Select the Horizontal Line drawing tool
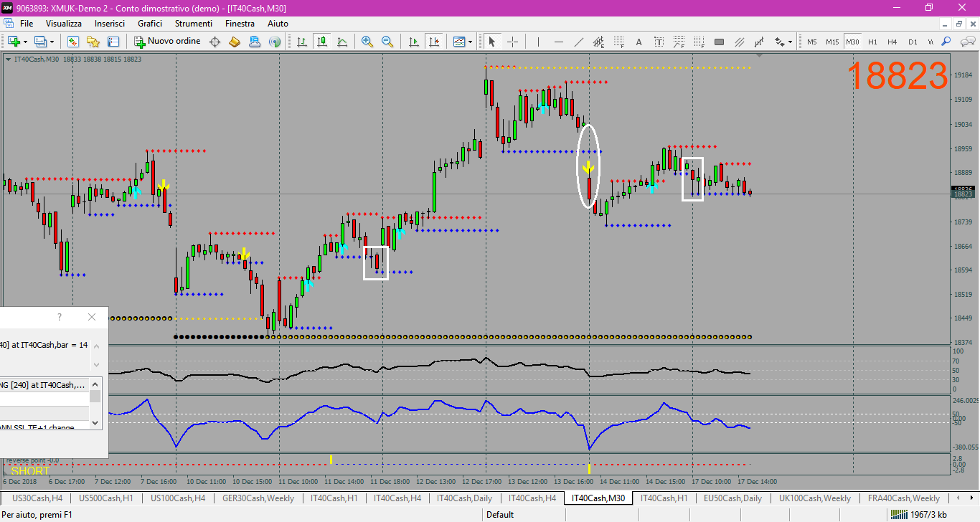 [559, 42]
